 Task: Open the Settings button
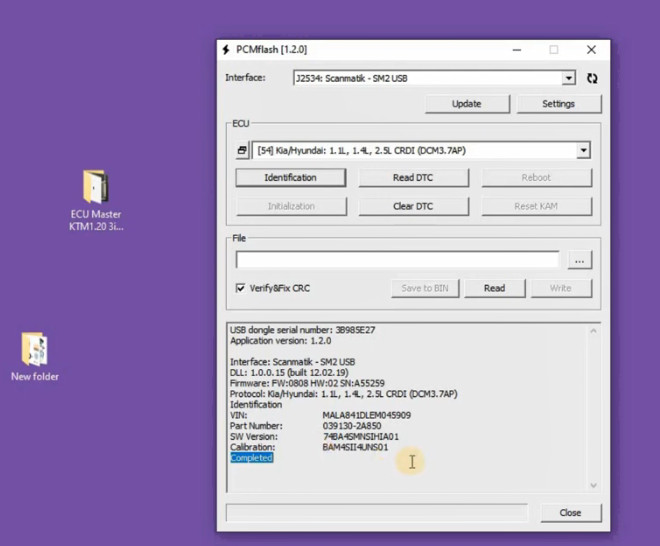click(559, 104)
